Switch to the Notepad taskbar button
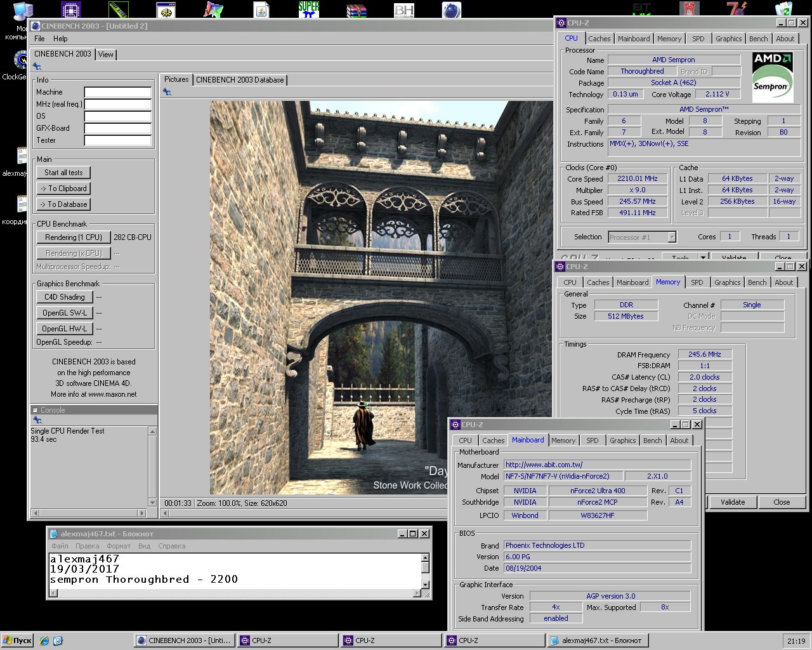812x650 pixels. click(599, 640)
